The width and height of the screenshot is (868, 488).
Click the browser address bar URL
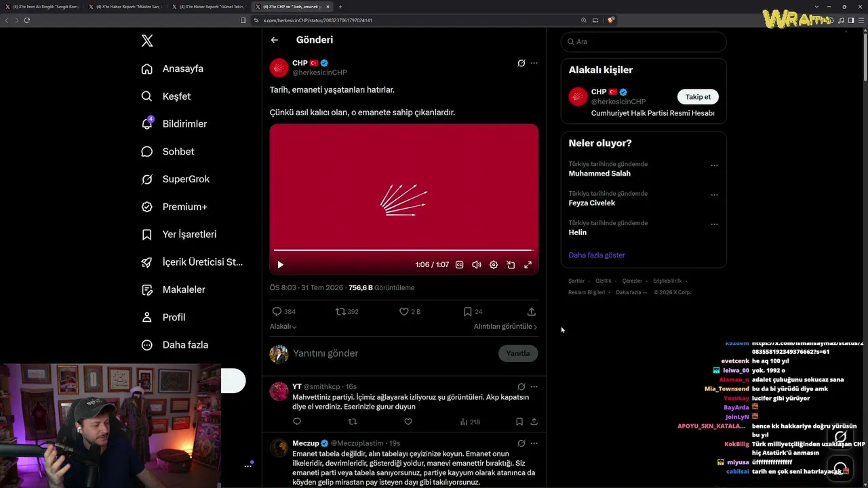click(317, 20)
